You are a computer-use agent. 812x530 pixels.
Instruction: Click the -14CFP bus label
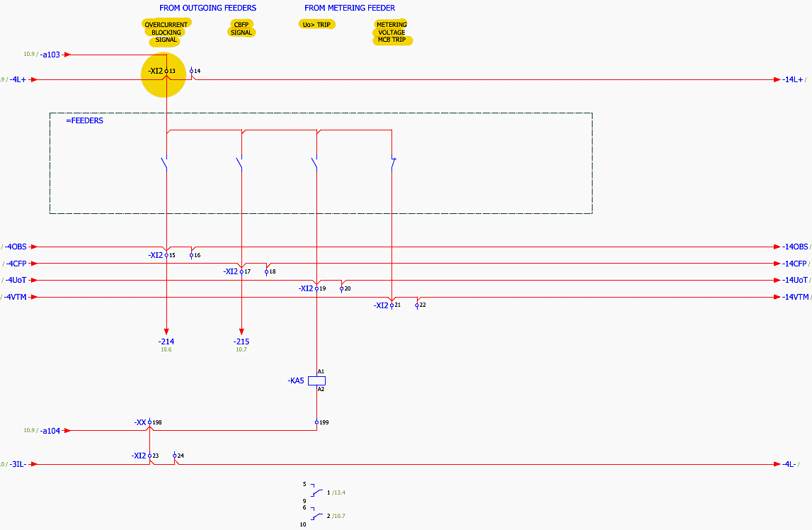coord(794,264)
